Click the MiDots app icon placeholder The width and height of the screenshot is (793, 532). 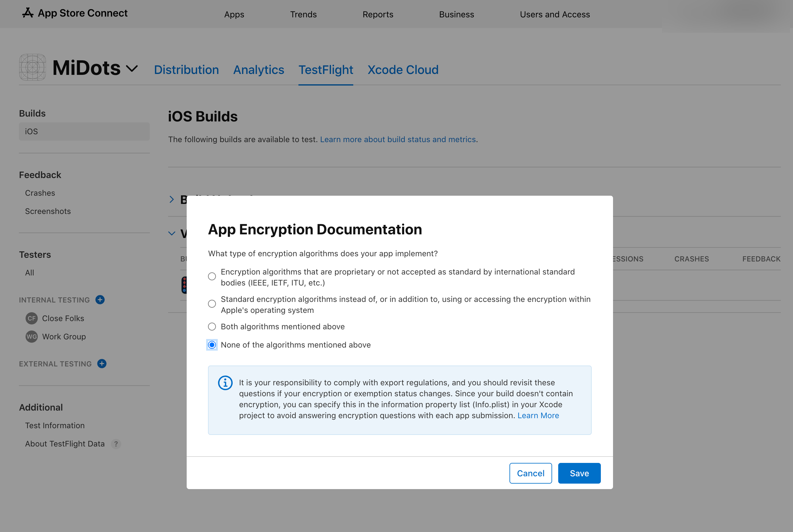[x=33, y=67]
